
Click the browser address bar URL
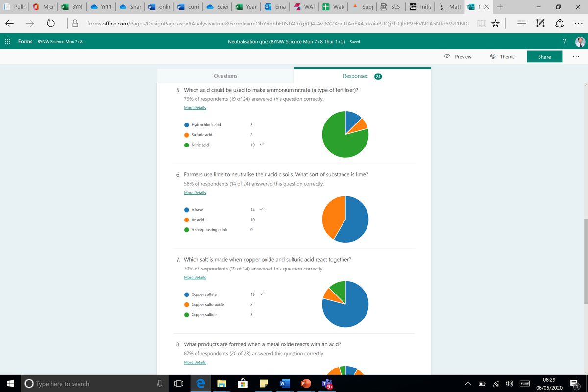(x=278, y=23)
